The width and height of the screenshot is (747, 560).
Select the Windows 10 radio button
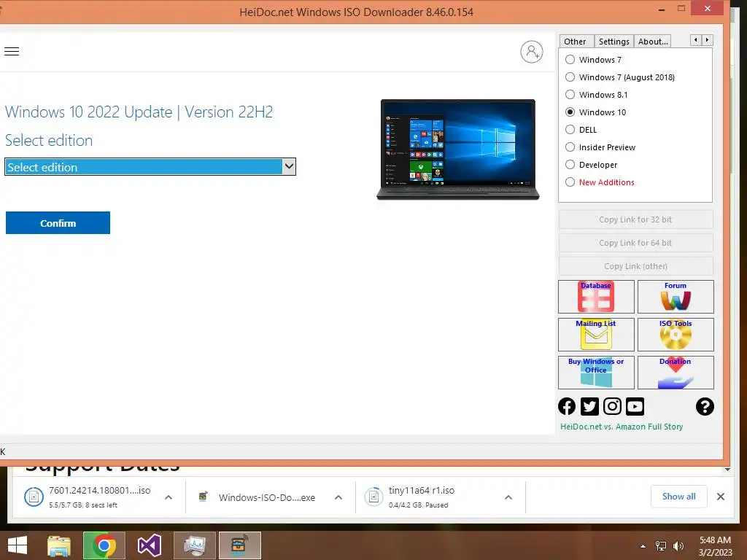pyautogui.click(x=570, y=112)
